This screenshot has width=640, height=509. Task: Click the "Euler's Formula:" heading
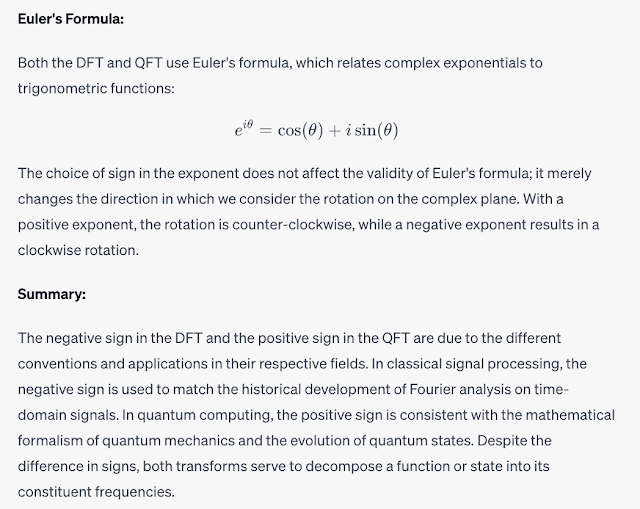(x=71, y=19)
